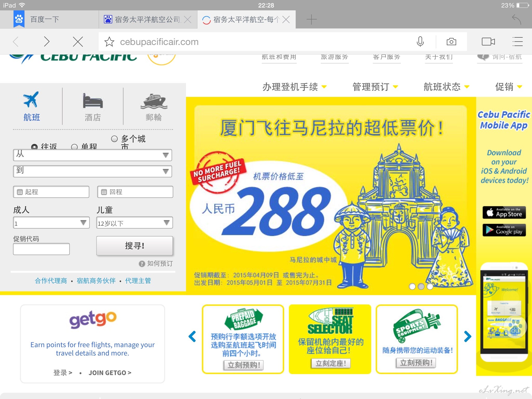
Task: Open the 旅游服务 menu
Action: pyautogui.click(x=335, y=57)
